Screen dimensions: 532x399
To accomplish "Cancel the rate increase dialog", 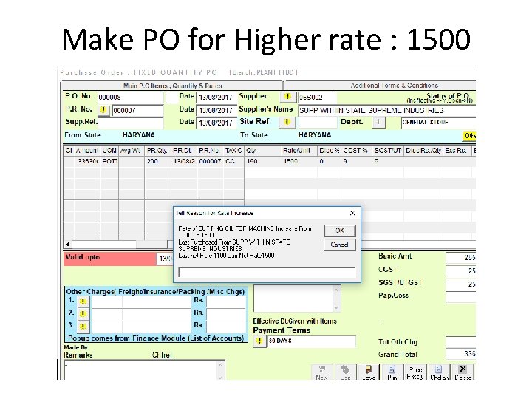I will coord(340,245).
